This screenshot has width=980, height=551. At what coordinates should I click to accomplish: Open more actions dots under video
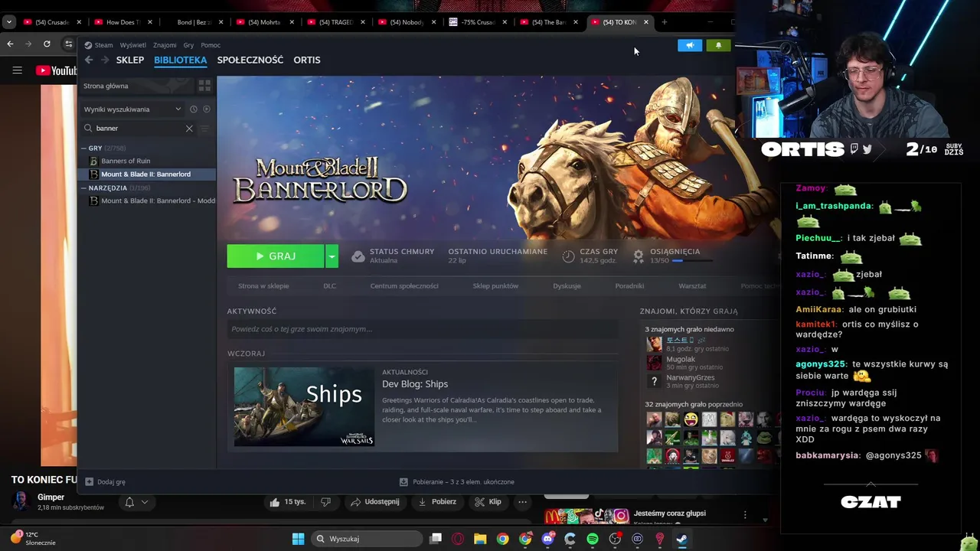[x=522, y=502]
